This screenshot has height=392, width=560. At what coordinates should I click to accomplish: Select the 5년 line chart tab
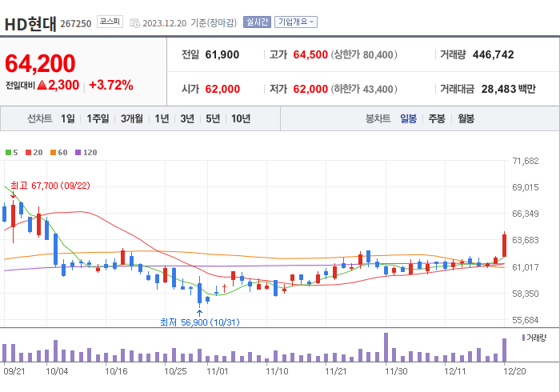click(213, 118)
